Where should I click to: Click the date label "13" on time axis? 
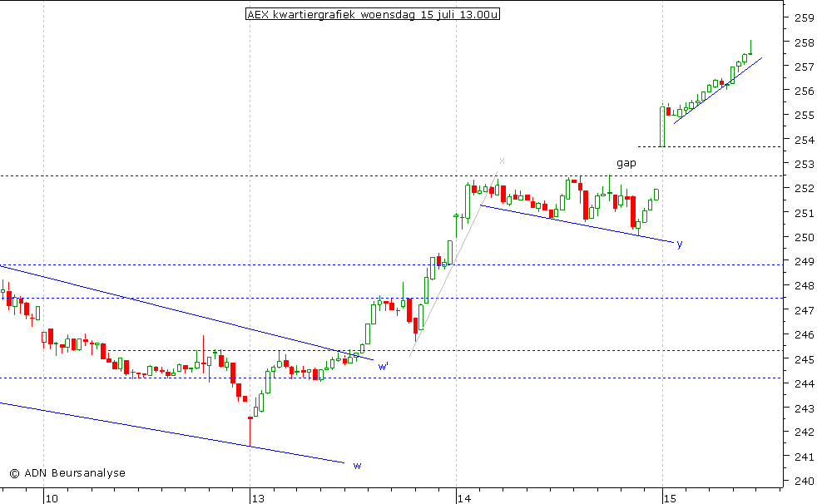(258, 498)
